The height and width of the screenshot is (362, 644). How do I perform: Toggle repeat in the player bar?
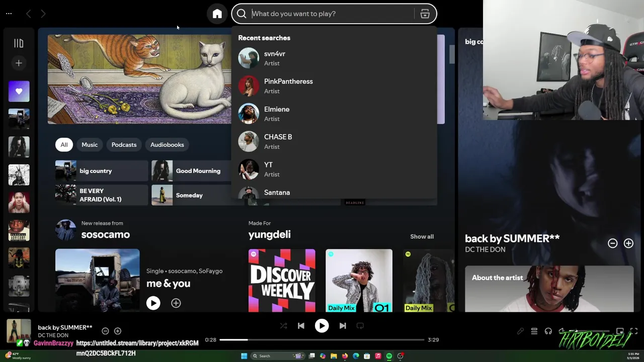(360, 326)
